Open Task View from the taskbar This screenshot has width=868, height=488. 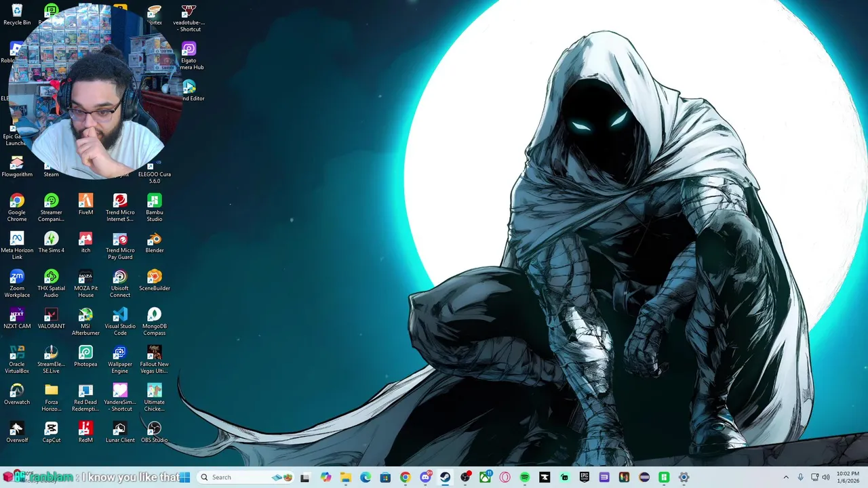pyautogui.click(x=305, y=477)
